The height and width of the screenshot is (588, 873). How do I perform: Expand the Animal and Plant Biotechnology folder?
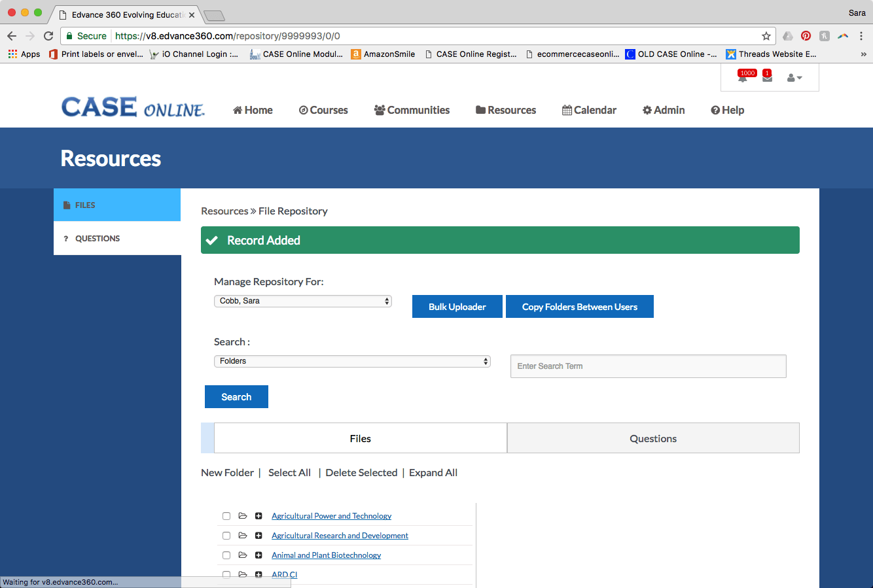(x=258, y=555)
